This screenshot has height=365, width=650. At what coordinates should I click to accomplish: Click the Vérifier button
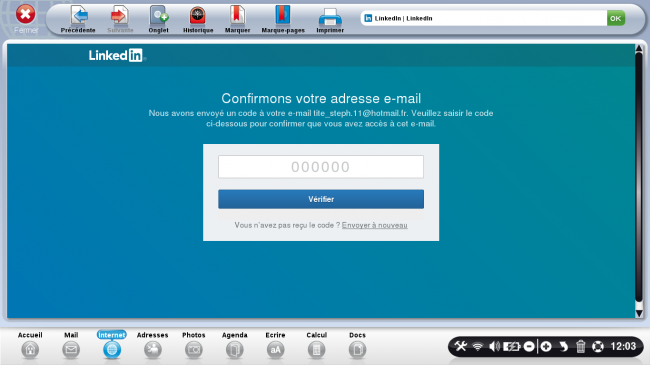[x=321, y=199]
